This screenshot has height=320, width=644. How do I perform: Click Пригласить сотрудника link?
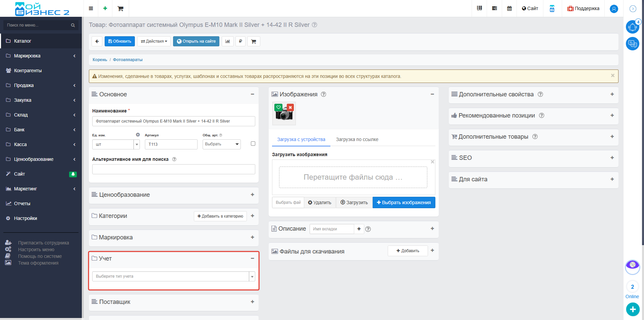point(43,243)
